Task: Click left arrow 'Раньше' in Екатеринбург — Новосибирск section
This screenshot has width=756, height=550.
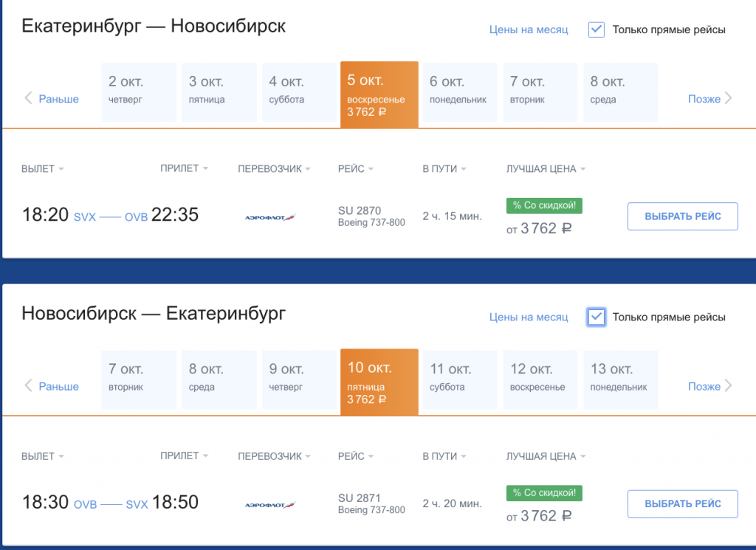Action: (x=52, y=99)
